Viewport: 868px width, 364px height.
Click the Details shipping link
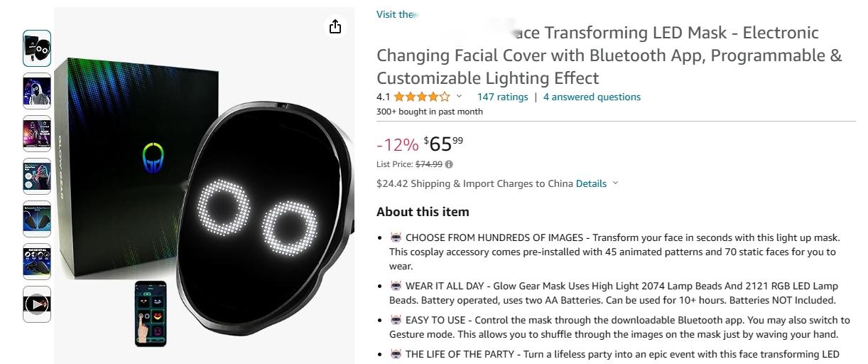(x=591, y=183)
